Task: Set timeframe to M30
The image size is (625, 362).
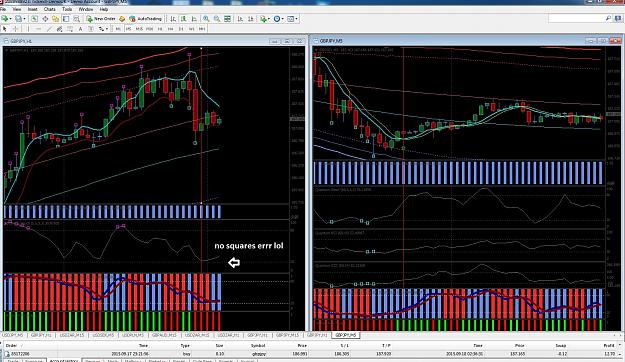Action: point(149,29)
